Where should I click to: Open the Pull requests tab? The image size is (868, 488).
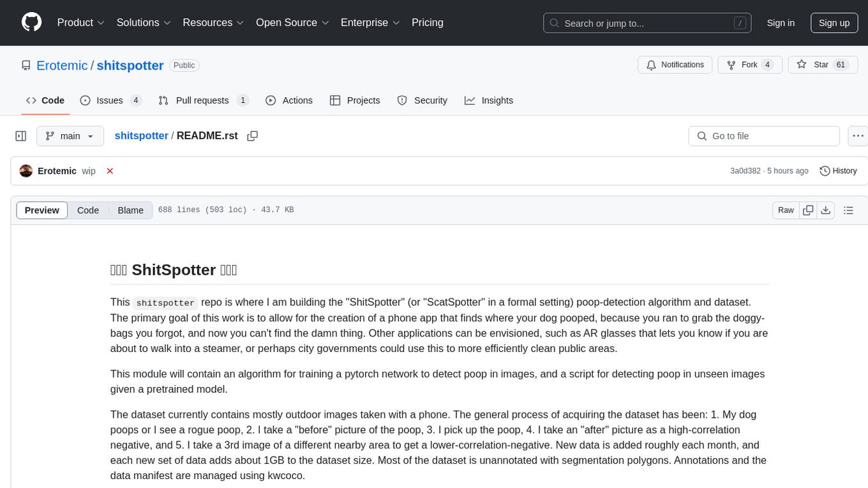point(204,100)
